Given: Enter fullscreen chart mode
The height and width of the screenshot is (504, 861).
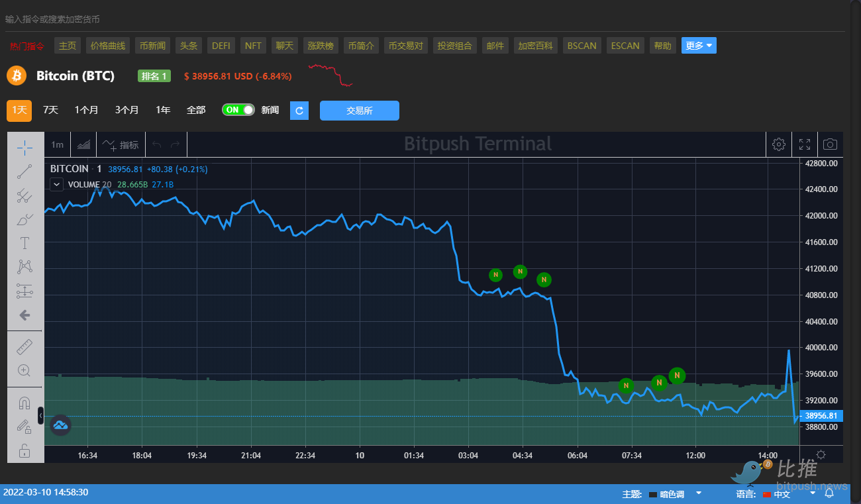Looking at the screenshot, I should [804, 144].
